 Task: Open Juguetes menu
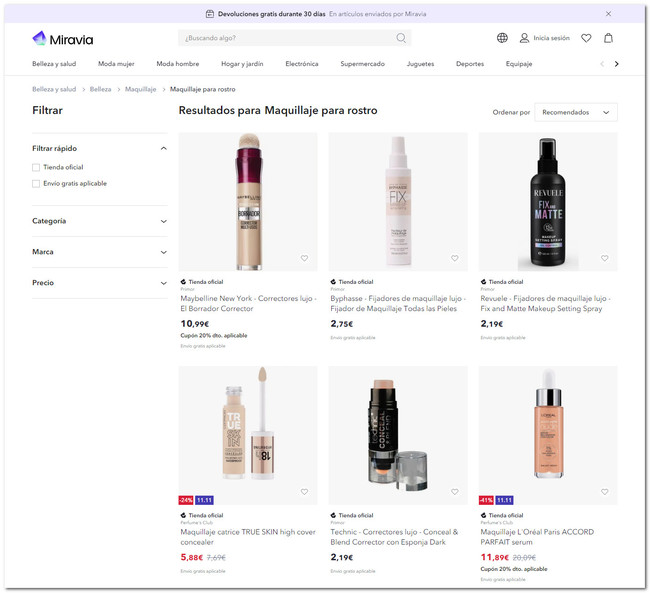tap(420, 64)
